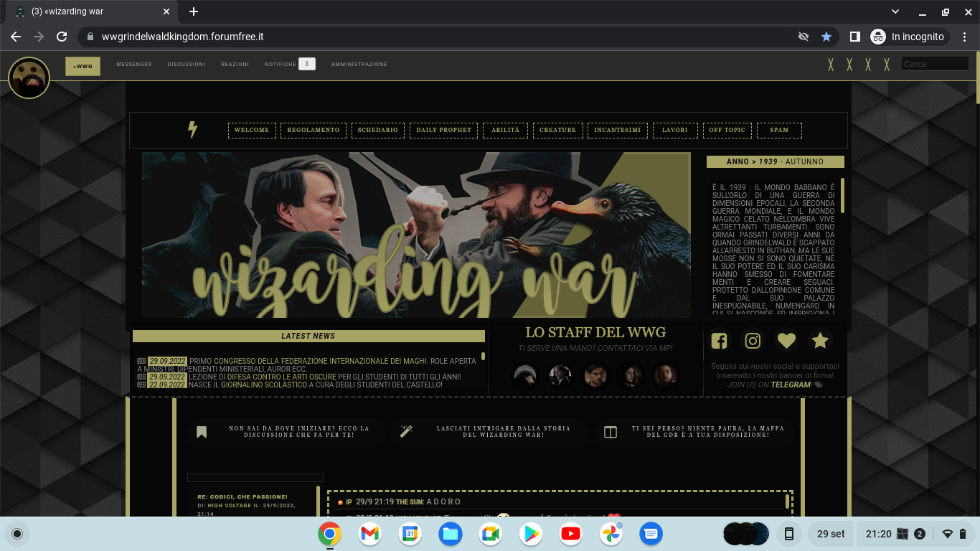The height and width of the screenshot is (551, 980).
Task: Click the tag icon next to Telegram
Action: [x=819, y=385]
